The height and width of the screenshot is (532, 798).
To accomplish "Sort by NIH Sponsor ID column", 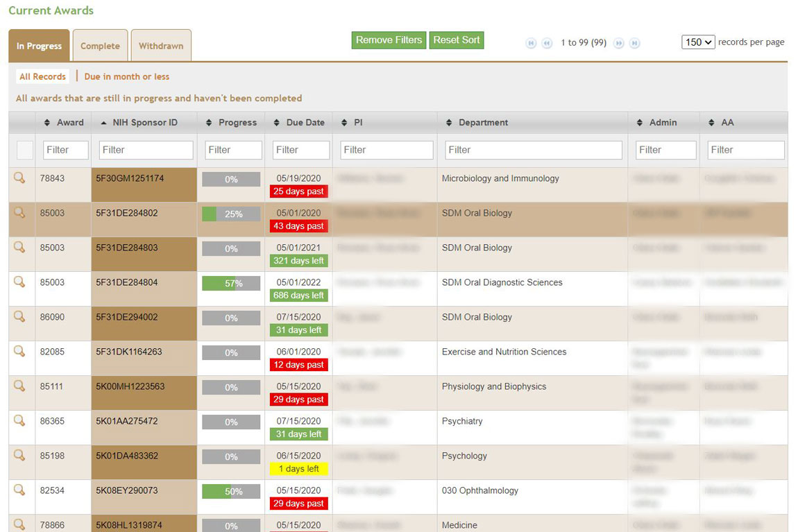I will point(144,123).
